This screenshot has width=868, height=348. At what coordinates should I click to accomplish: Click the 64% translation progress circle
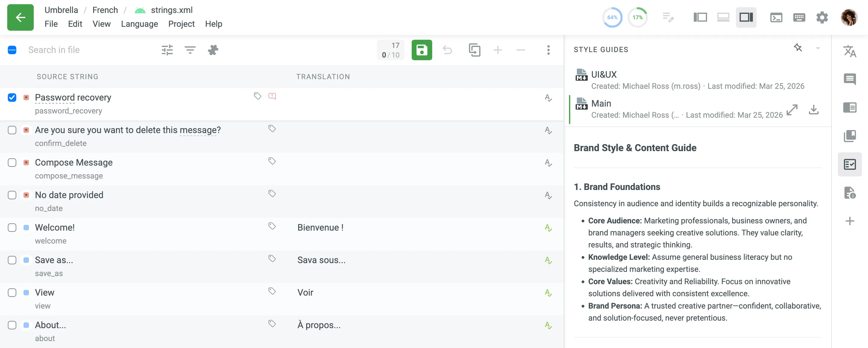(x=612, y=17)
